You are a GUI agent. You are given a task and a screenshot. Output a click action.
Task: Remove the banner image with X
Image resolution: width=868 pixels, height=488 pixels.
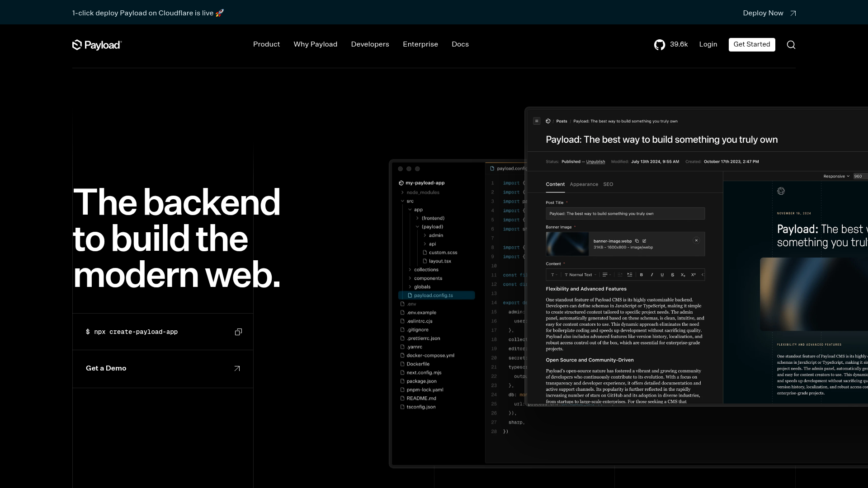click(696, 241)
